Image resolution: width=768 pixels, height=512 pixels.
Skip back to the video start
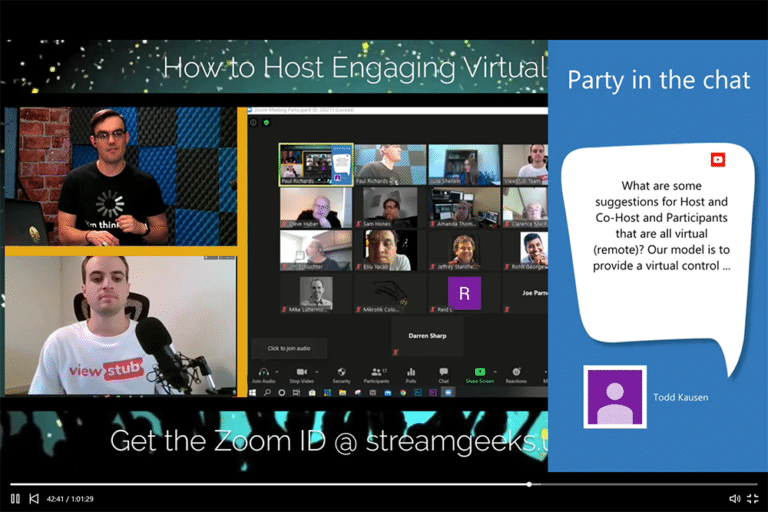point(34,499)
